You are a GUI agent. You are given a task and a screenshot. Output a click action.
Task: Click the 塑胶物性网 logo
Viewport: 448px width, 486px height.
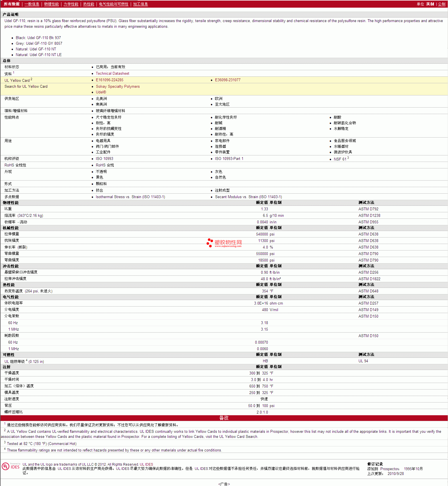224,243
